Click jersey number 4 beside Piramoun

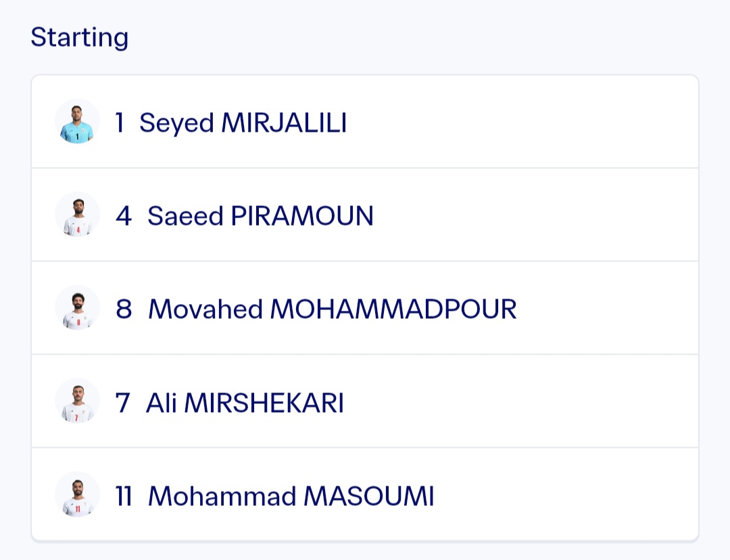pyautogui.click(x=124, y=215)
